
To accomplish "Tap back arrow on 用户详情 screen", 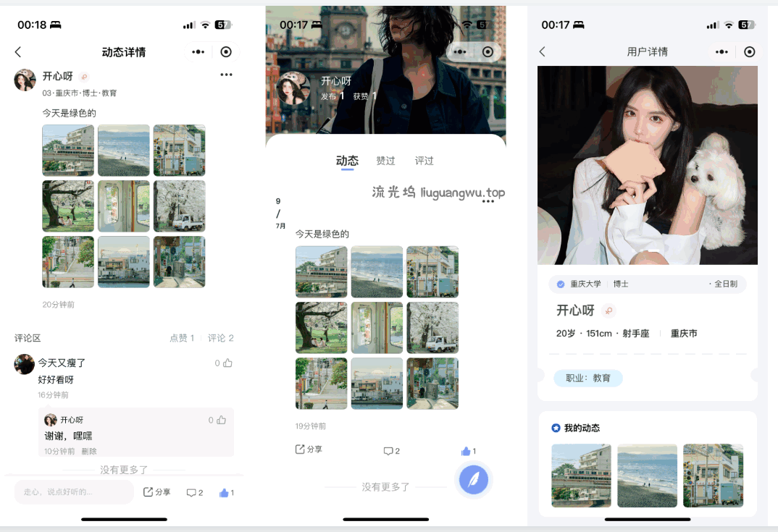I will 542,52.
